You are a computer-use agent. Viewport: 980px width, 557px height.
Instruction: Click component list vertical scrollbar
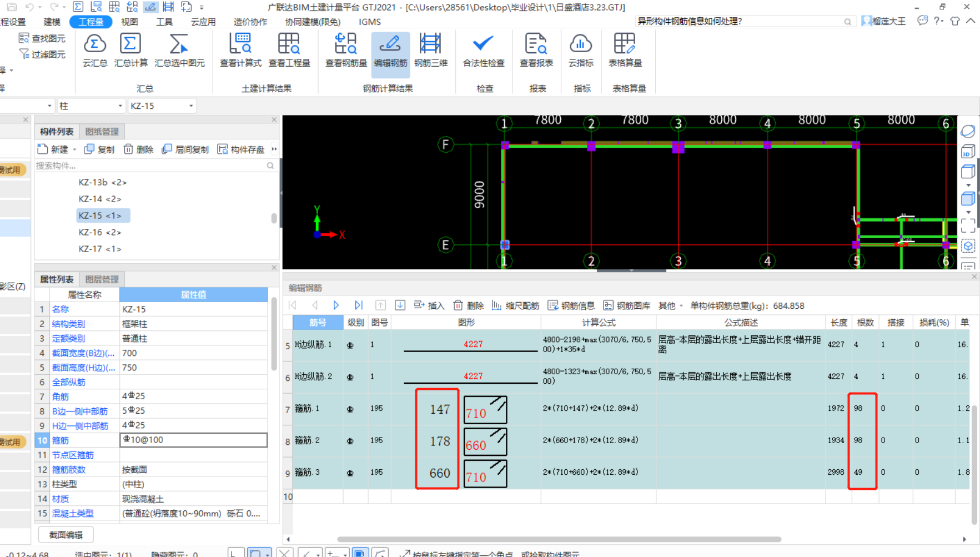(x=274, y=218)
